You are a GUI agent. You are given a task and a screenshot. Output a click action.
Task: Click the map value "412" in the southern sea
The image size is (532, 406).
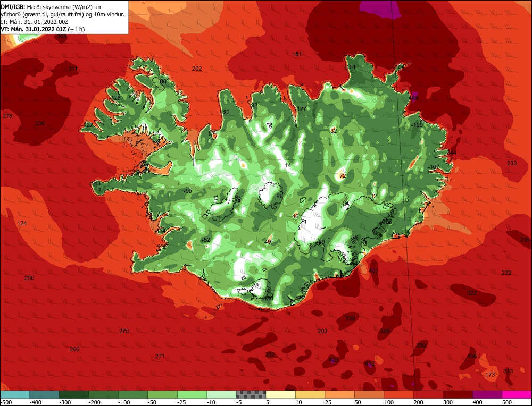click(370, 363)
